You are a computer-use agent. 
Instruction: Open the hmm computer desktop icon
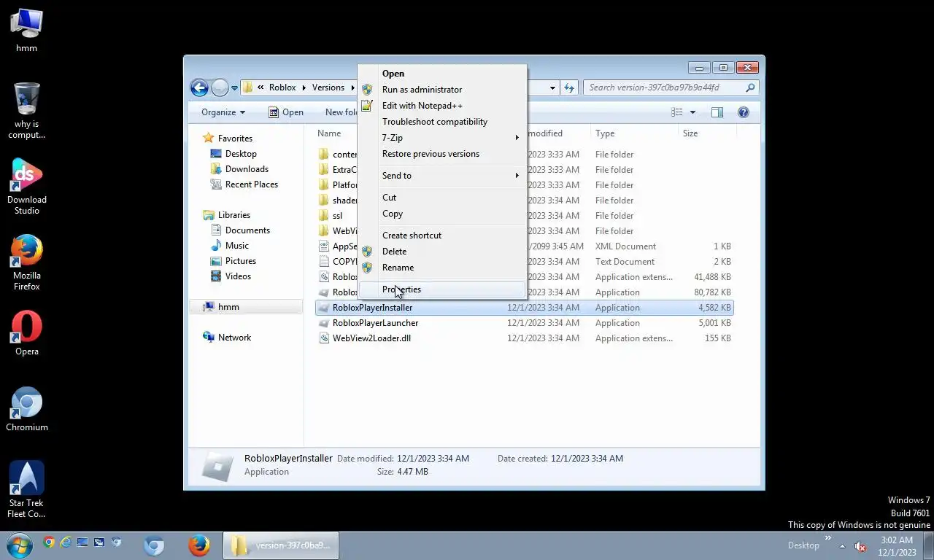pyautogui.click(x=26, y=31)
